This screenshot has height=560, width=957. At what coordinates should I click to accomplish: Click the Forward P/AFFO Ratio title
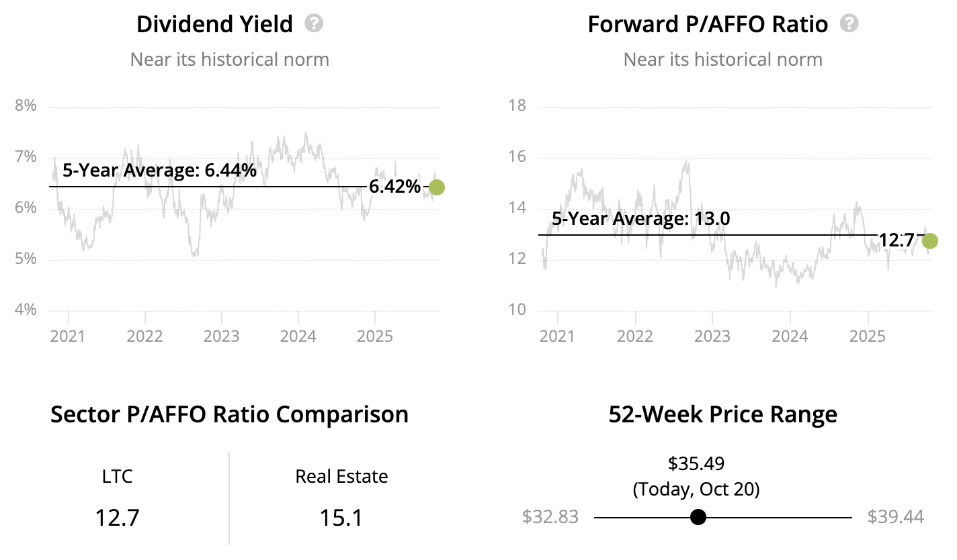708,25
